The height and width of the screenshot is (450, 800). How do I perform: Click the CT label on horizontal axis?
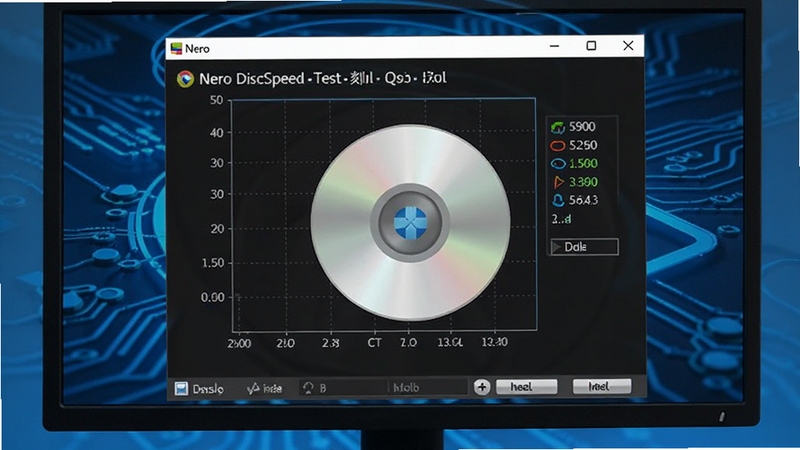coord(374,343)
